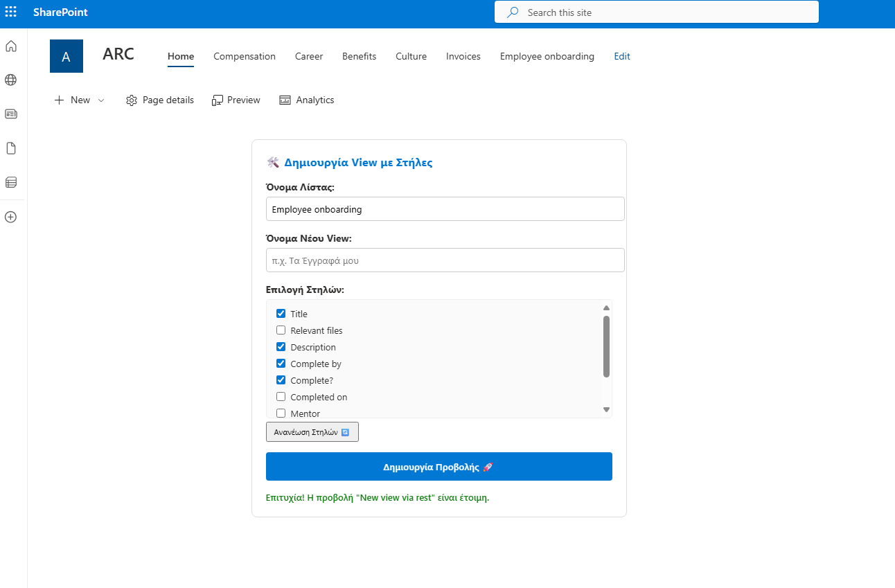895x588 pixels.
Task: Enable the Completed on column checkbox
Action: (x=281, y=397)
